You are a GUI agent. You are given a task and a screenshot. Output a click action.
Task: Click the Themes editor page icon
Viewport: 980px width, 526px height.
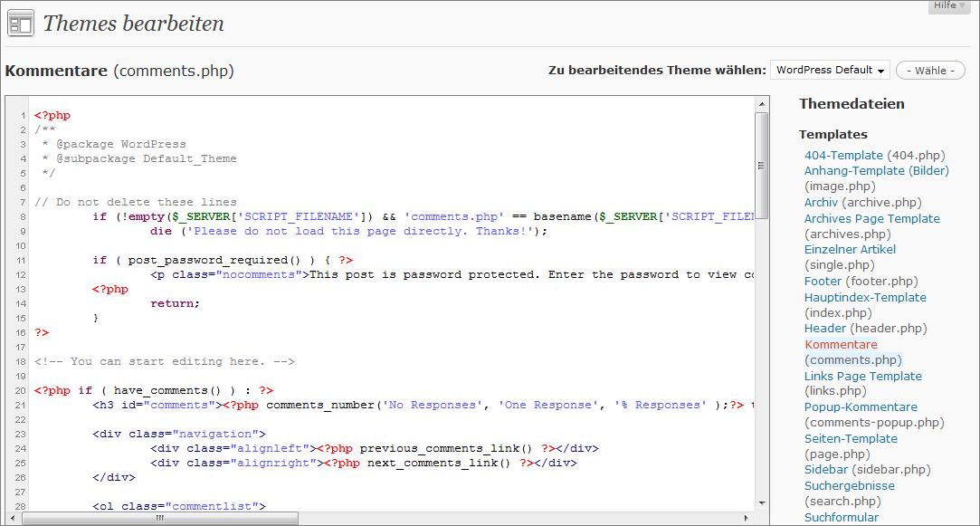[21, 24]
